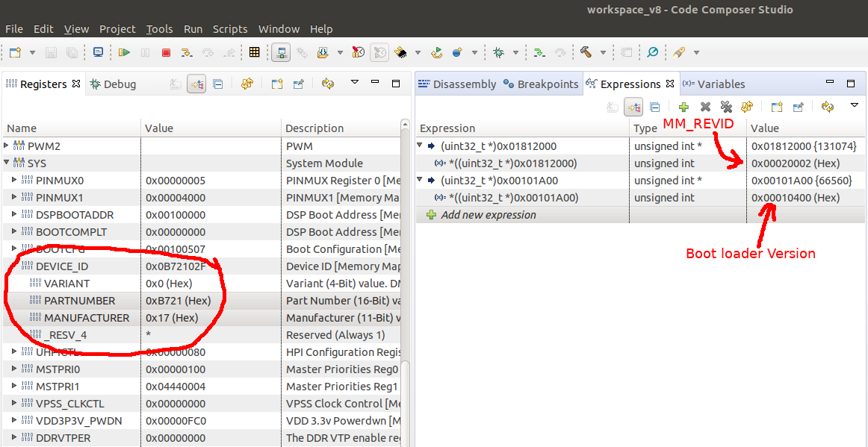Expand the PINMUX0 register
The height and width of the screenshot is (447, 868).
(14, 181)
